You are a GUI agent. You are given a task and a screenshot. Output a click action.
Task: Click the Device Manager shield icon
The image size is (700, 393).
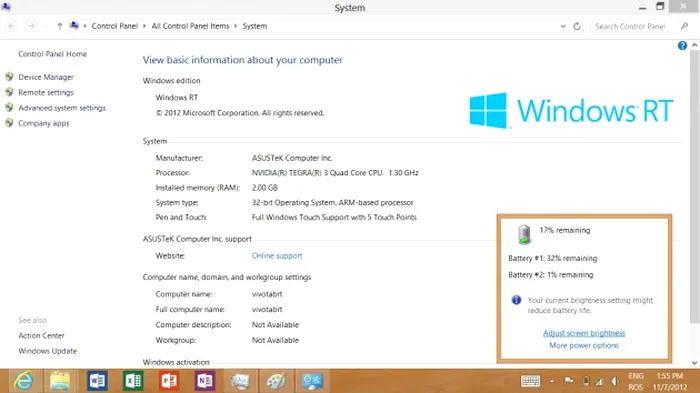(9, 77)
